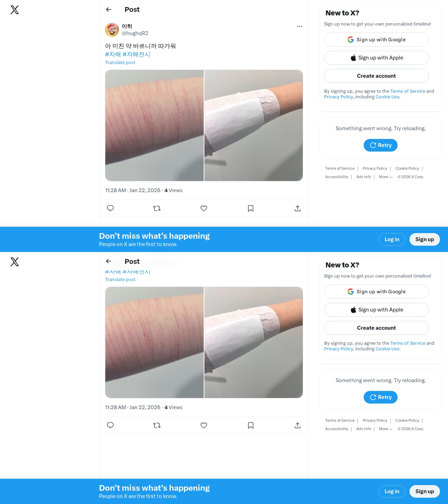The image size is (448, 504).
Task: Expand the More link in the lower footer
Action: coord(386,429)
